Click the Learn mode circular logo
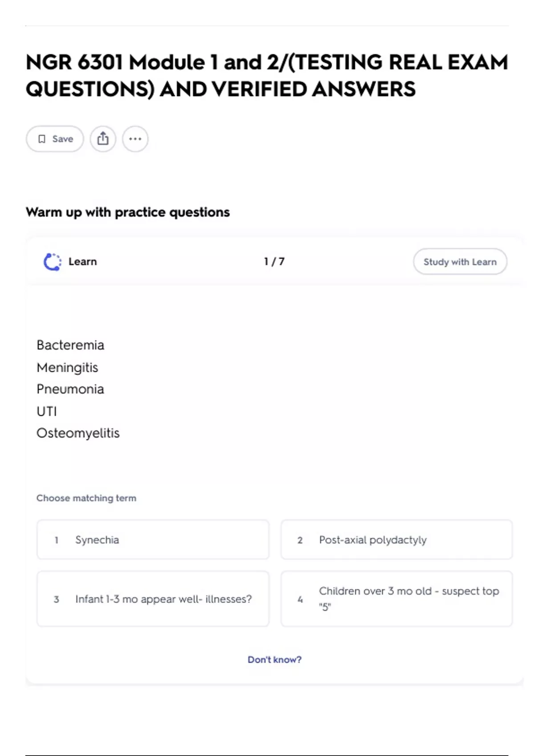 point(53,261)
